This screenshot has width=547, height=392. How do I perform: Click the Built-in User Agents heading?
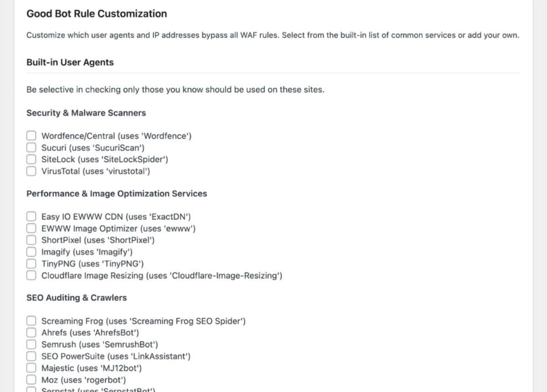coord(69,62)
